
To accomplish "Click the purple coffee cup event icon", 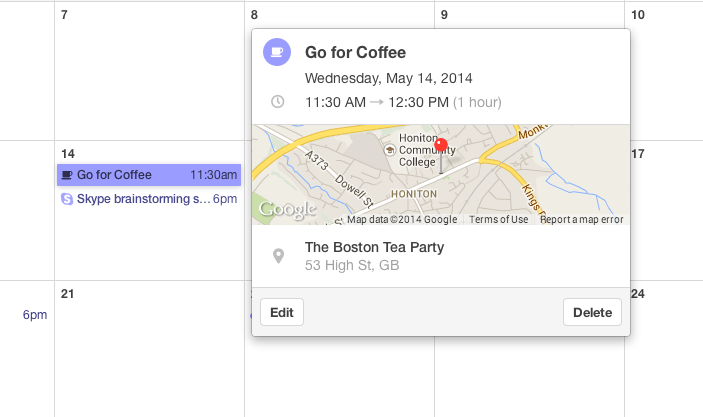I will (x=277, y=52).
